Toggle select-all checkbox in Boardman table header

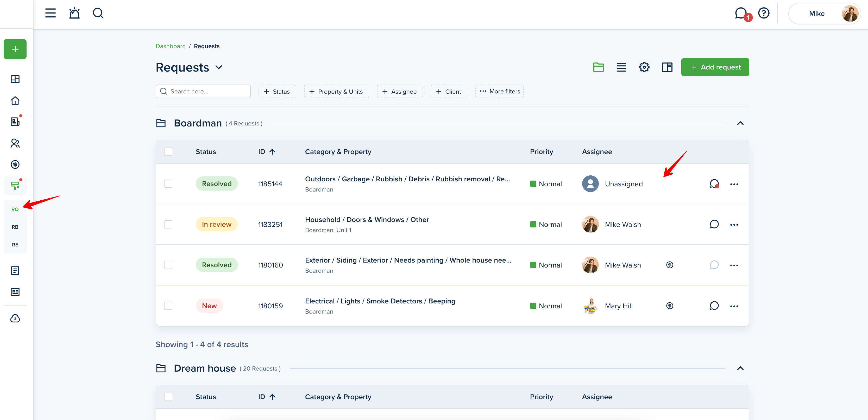tap(168, 151)
